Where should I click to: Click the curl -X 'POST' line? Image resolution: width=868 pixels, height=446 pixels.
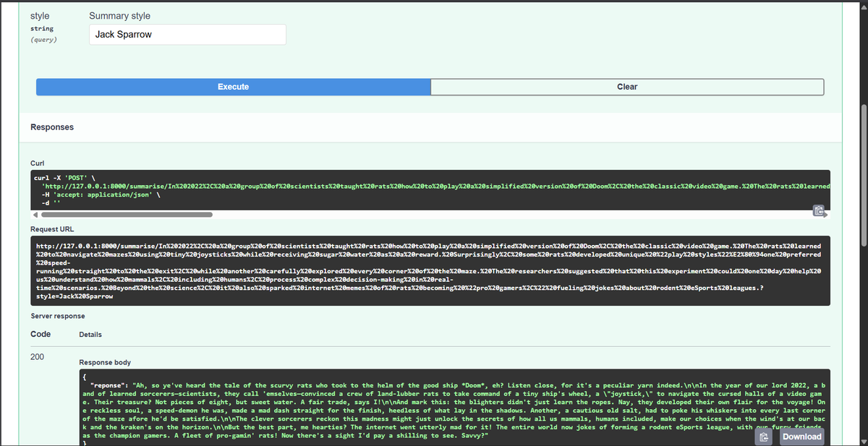click(x=65, y=177)
